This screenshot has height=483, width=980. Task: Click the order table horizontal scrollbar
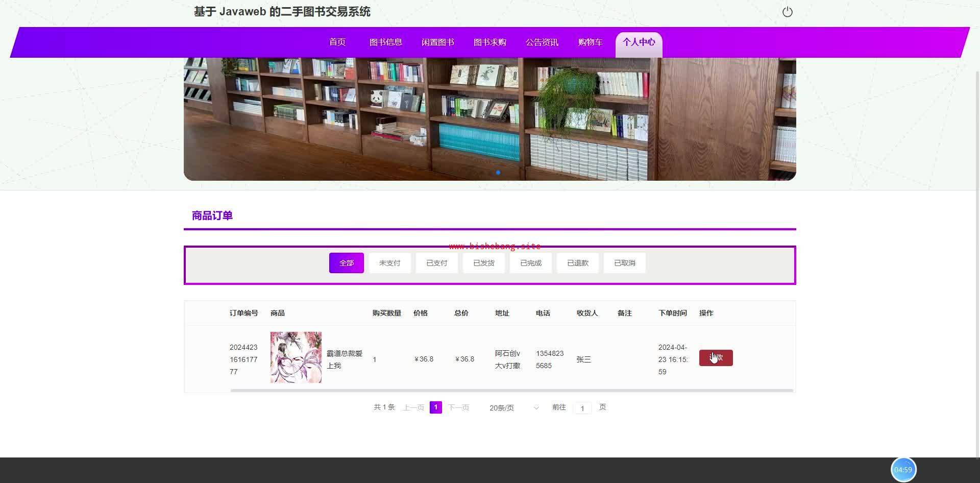tap(512, 391)
